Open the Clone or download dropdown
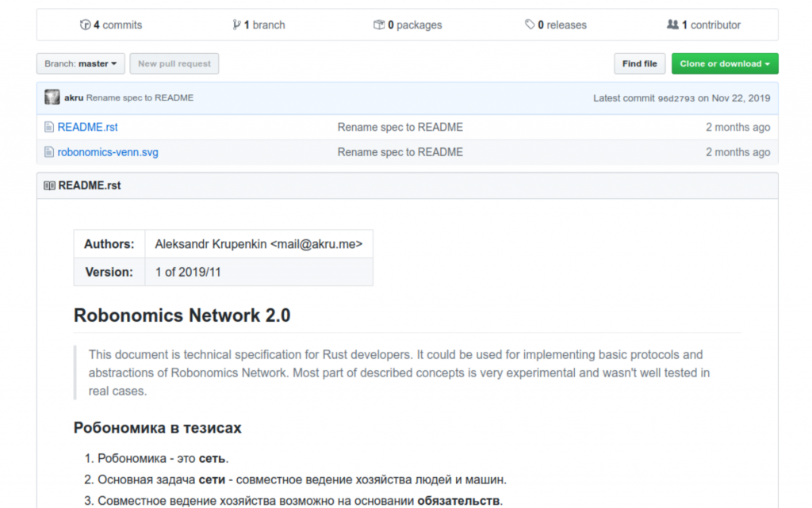 coord(725,63)
